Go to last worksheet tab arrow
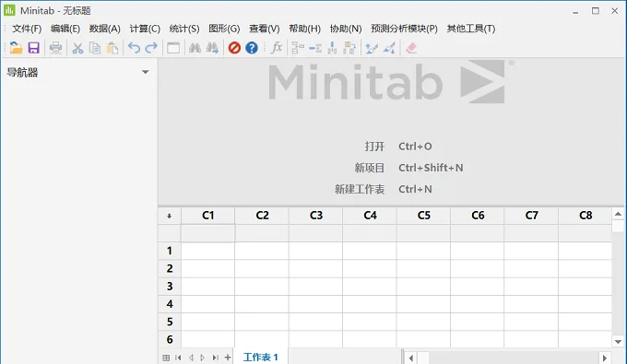 point(216,358)
